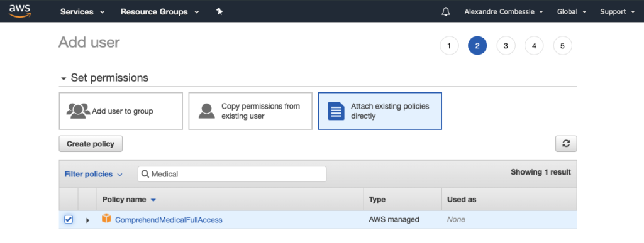The height and width of the screenshot is (243, 644).
Task: Click the policy search field containing Medical
Action: point(232,174)
